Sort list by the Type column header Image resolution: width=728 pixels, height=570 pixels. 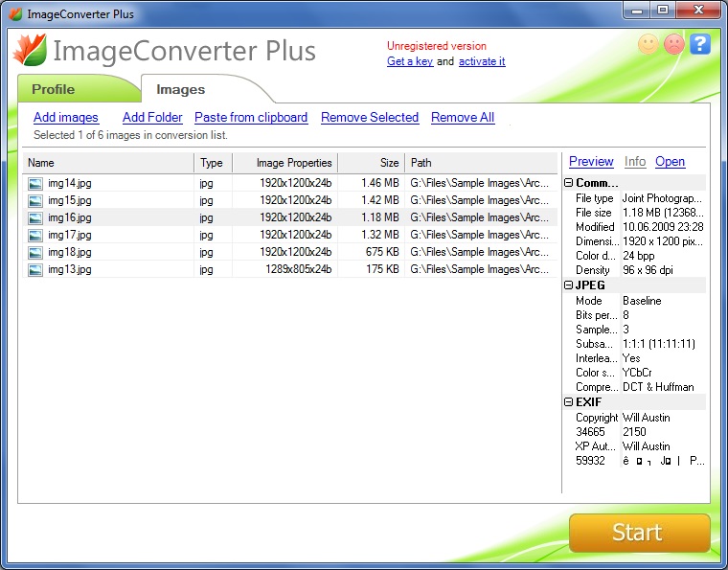click(x=213, y=163)
